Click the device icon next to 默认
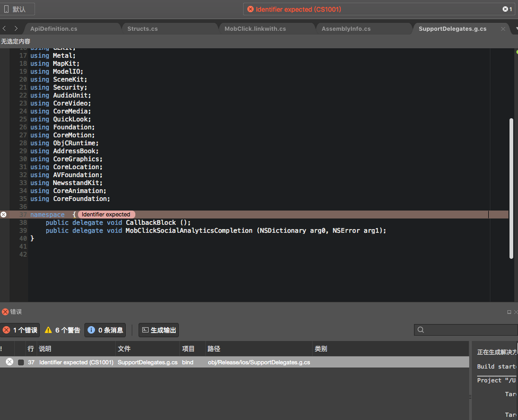The image size is (518, 420). coord(6,9)
